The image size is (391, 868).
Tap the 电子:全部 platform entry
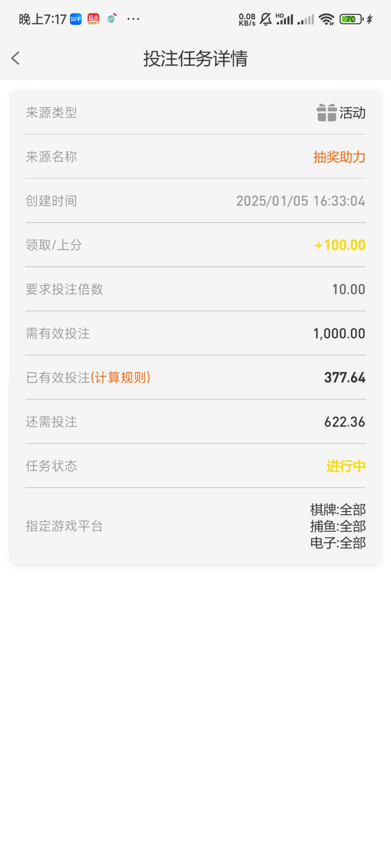pos(338,543)
